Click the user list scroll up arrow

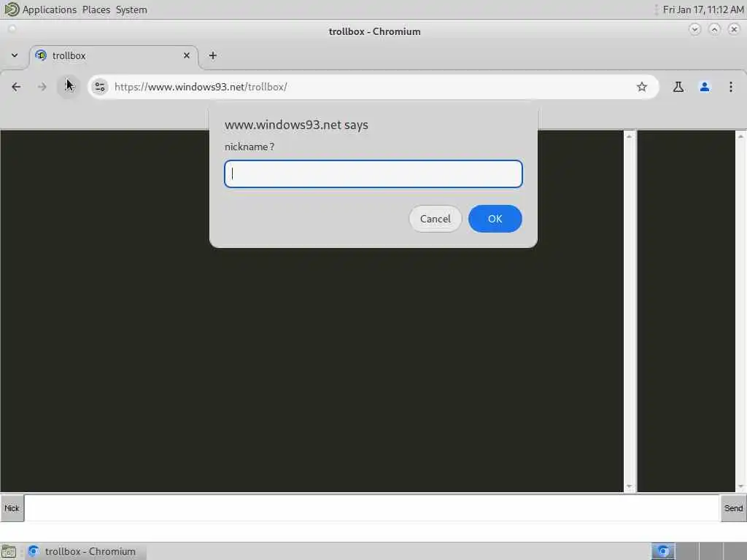click(x=741, y=136)
